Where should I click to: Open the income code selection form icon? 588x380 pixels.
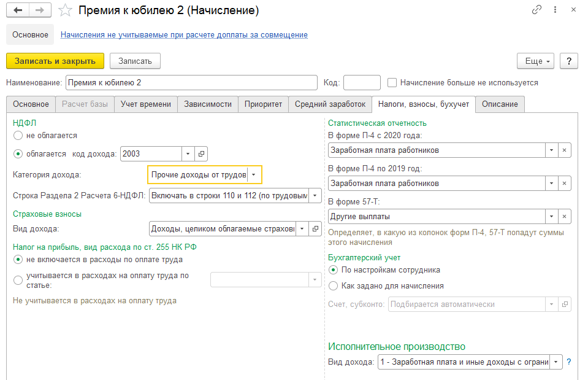[x=201, y=153]
